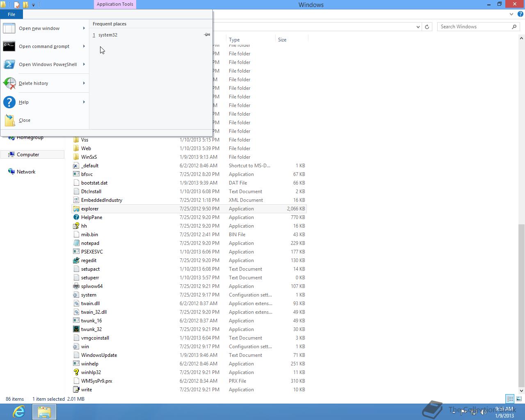Select the notepad file row
Image resolution: width=525 pixels, height=420 pixels.
click(x=189, y=243)
